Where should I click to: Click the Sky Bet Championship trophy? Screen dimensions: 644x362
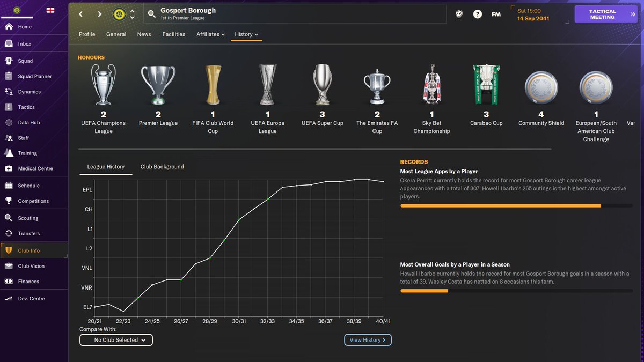[431, 85]
